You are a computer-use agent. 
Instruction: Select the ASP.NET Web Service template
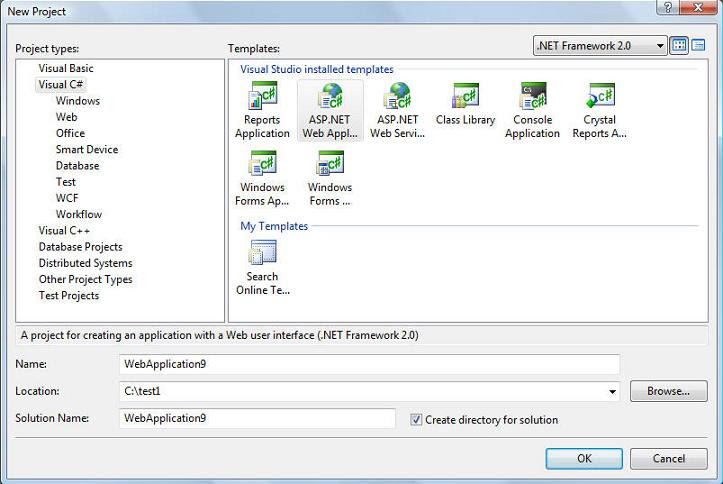pyautogui.click(x=397, y=111)
